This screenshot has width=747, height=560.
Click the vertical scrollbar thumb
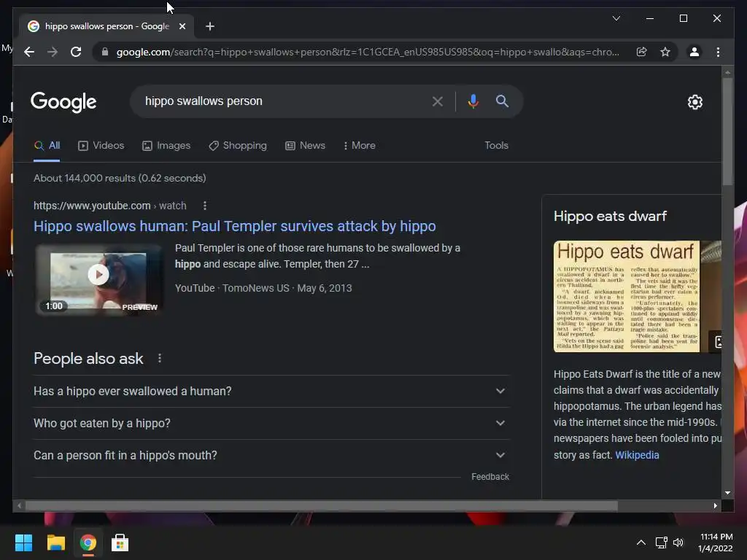tap(727, 131)
